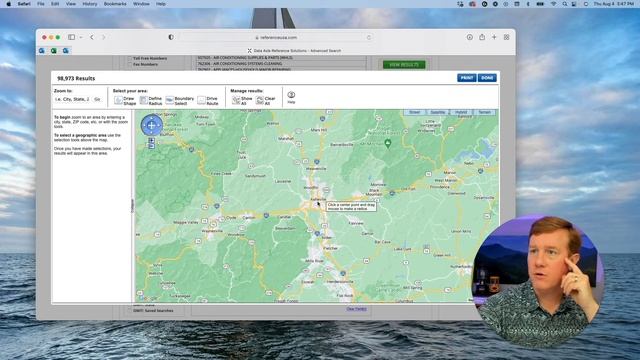The image size is (640, 360).
Task: Click the 98,973 Results heading text
Action: (x=76, y=78)
